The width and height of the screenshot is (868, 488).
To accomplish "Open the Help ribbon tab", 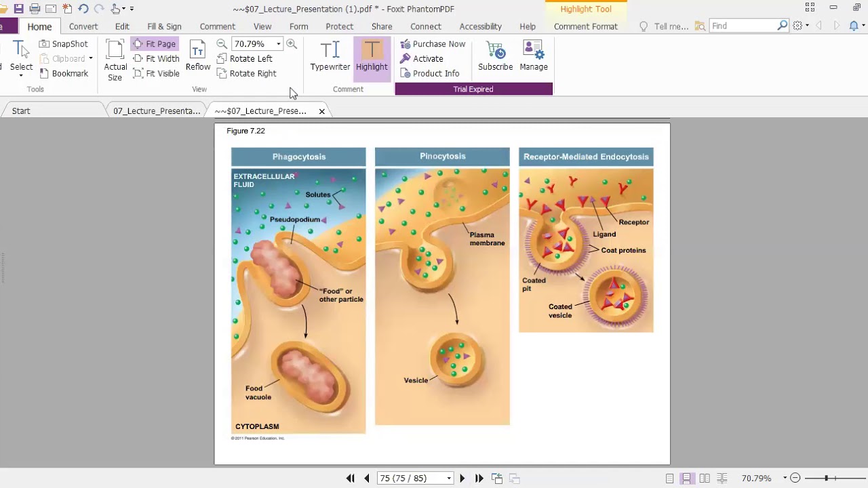I will point(528,26).
